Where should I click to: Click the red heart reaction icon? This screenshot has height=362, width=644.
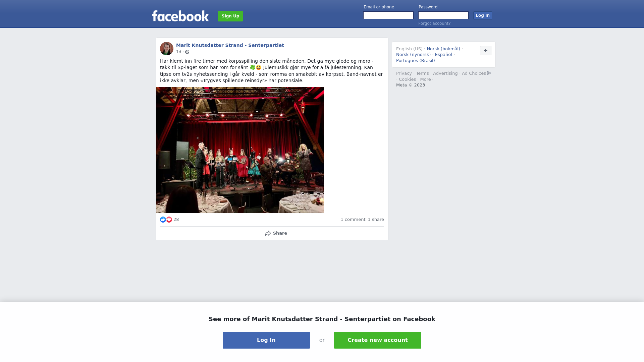pyautogui.click(x=169, y=220)
